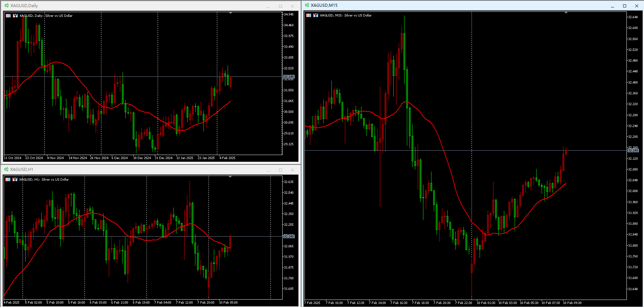Click current price tag on M15 axis
This screenshot has height=307, width=644.
pyautogui.click(x=633, y=150)
